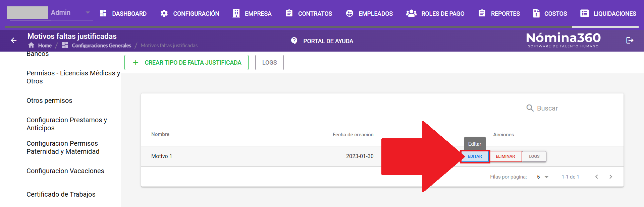
Task: Click the Reportes clipboard icon
Action: coord(482,13)
